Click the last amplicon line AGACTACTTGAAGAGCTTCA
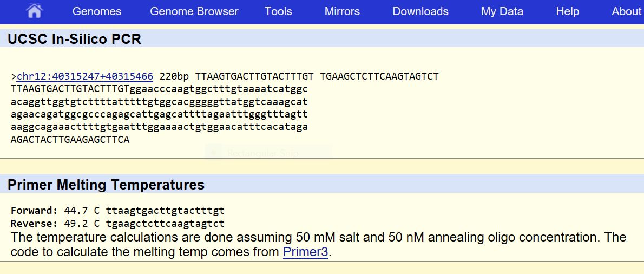The image size is (644, 274). tap(70, 140)
